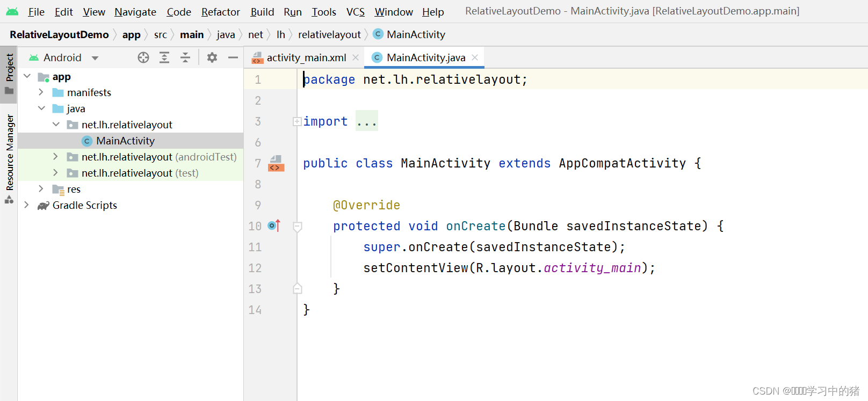Expand the manifests folder
This screenshot has height=401, width=868.
pos(41,92)
